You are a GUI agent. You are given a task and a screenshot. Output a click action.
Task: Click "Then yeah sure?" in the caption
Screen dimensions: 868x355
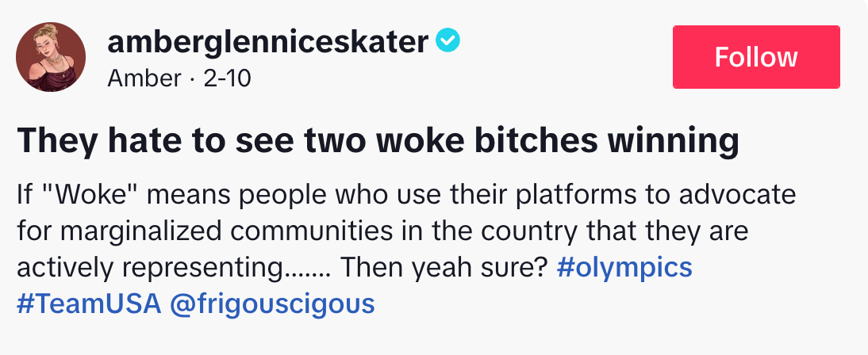[446, 268]
